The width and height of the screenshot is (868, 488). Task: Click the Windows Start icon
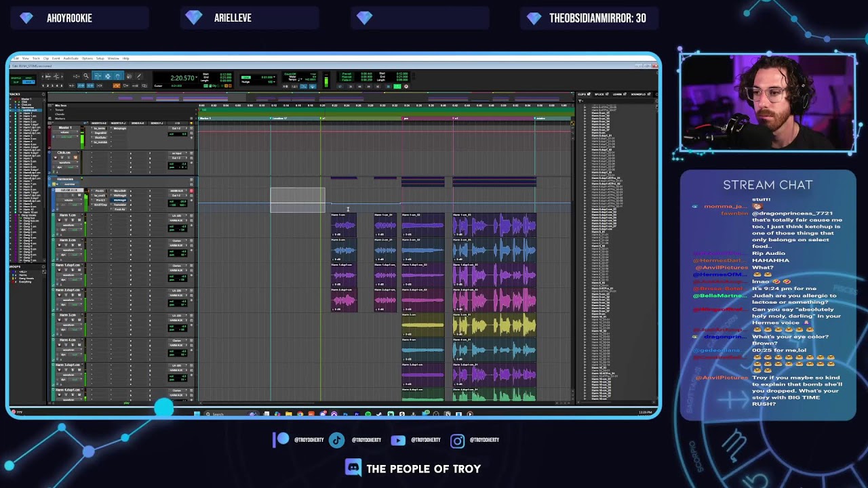point(197,413)
